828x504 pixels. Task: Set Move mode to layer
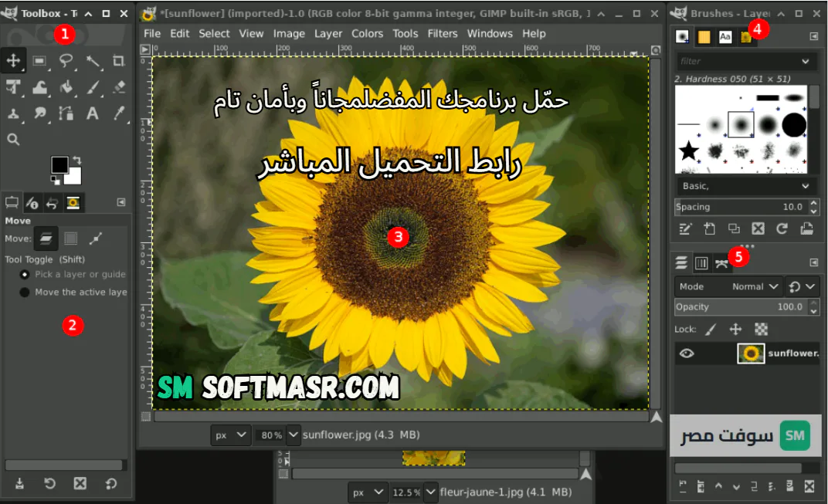point(46,238)
